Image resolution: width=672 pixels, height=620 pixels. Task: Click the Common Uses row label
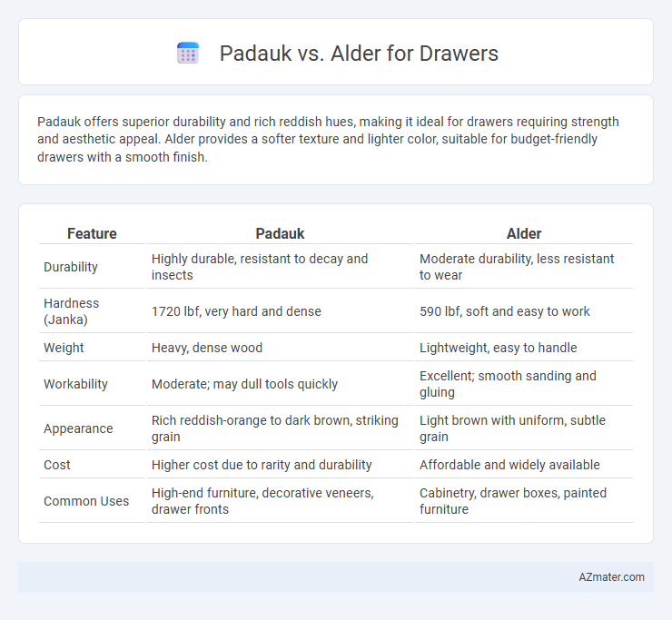86,501
